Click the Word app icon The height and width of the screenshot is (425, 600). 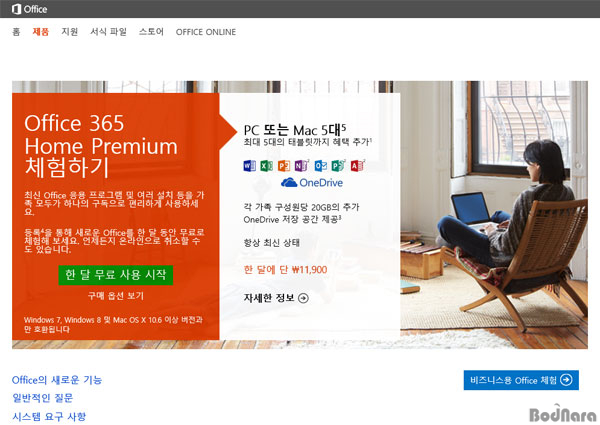[249, 166]
